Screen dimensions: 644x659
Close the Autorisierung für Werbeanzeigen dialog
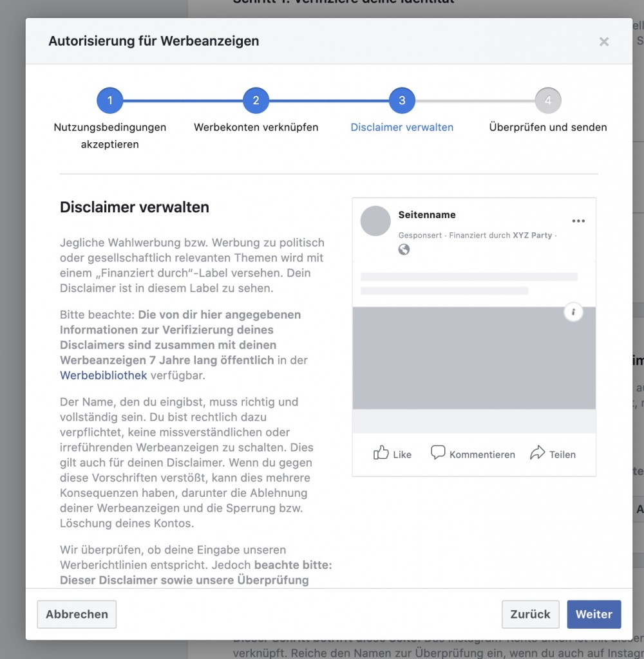pyautogui.click(x=603, y=42)
